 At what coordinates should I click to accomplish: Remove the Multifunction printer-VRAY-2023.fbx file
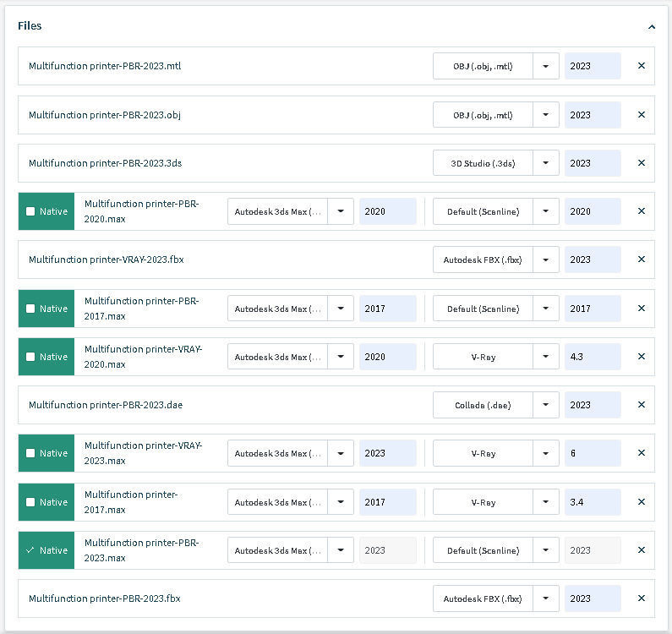(x=642, y=260)
